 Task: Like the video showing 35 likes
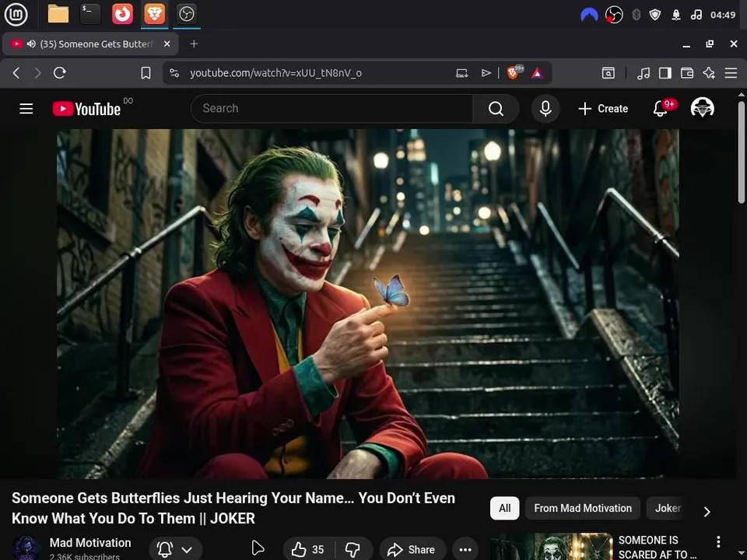tap(308, 550)
